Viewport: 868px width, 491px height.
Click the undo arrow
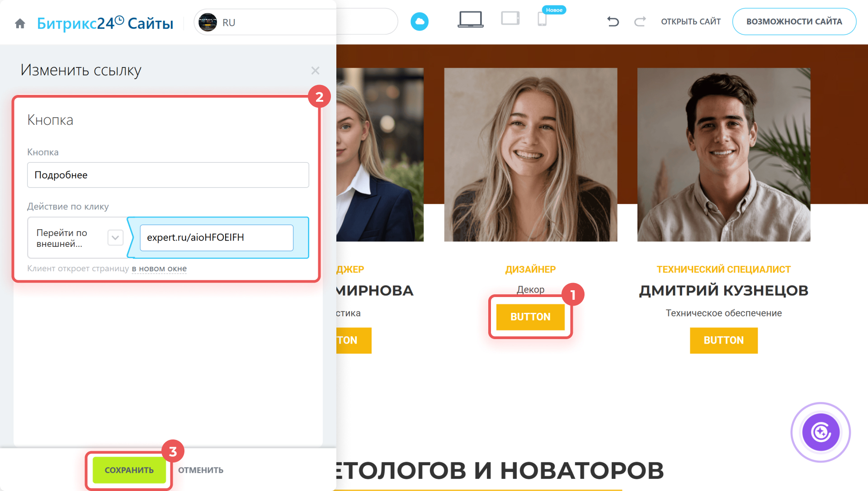[x=613, y=21]
